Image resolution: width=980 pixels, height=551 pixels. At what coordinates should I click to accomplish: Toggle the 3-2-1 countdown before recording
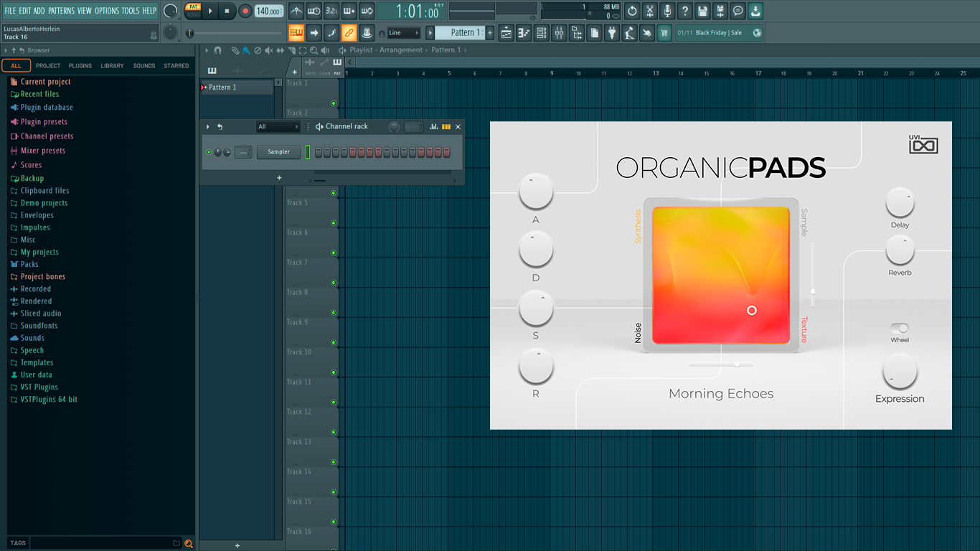click(x=331, y=11)
